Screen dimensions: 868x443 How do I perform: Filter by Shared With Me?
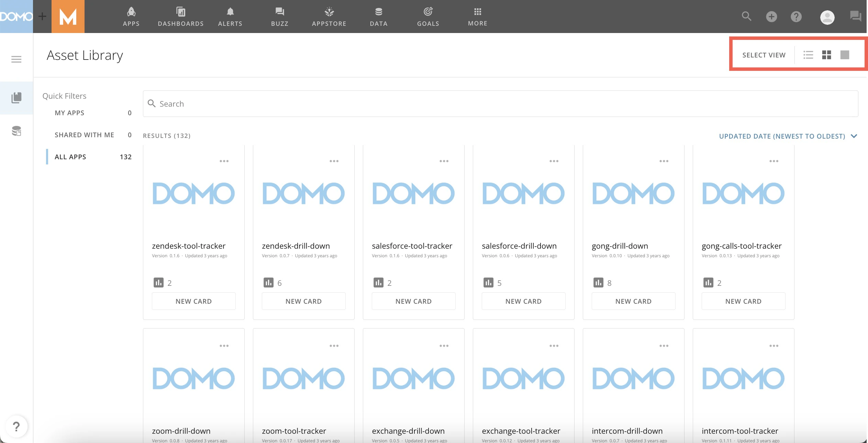[x=93, y=135]
